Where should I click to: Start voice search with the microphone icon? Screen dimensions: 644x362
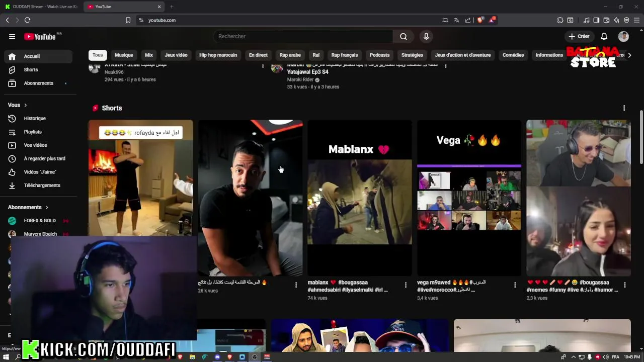coord(426,36)
